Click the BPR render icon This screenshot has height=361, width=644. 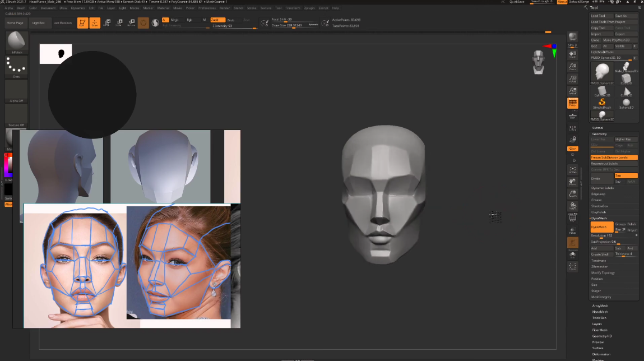pos(572,38)
